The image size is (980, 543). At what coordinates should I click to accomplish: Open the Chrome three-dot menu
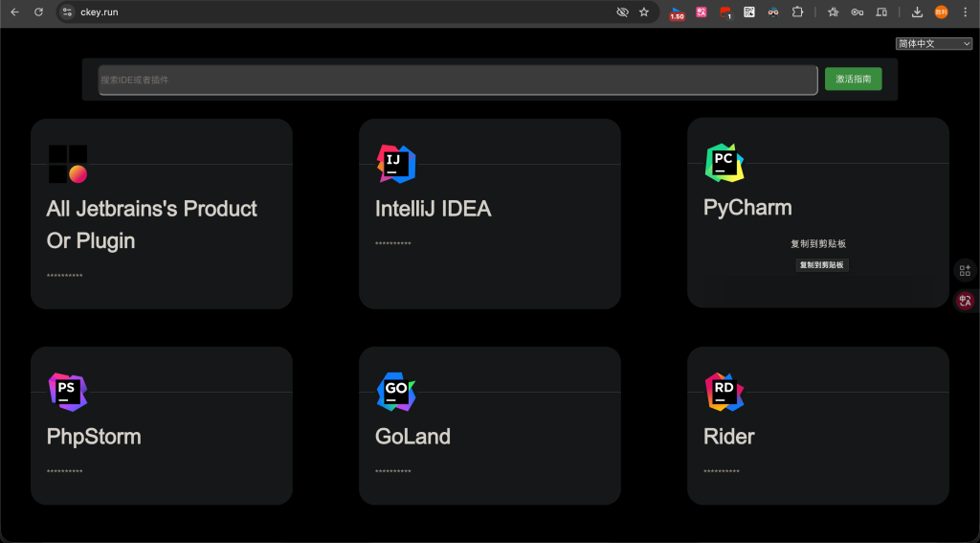coord(967,11)
